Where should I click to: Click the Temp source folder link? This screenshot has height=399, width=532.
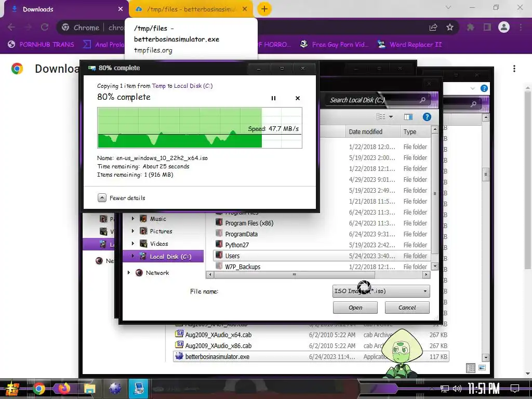tap(158, 86)
